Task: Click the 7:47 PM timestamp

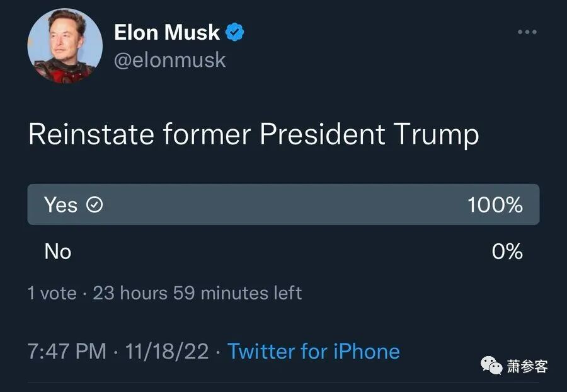Action: pyautogui.click(x=67, y=351)
